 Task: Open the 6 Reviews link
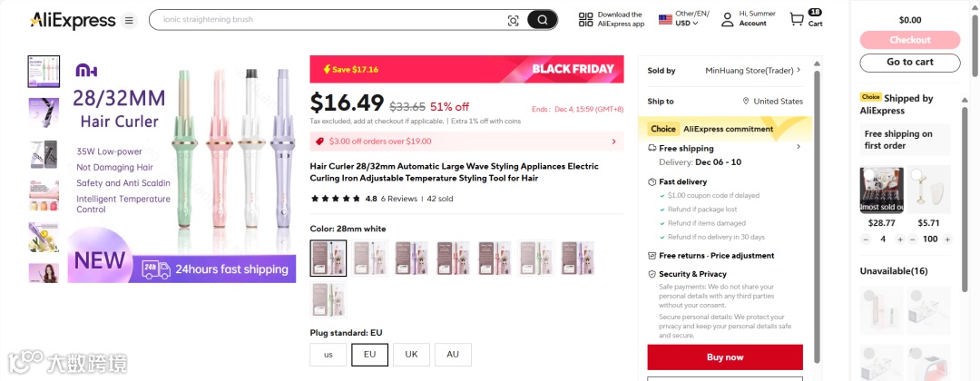pos(398,199)
